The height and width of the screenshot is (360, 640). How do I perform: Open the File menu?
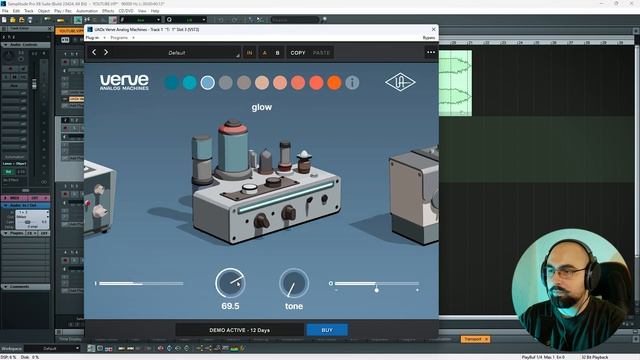(x=5, y=11)
